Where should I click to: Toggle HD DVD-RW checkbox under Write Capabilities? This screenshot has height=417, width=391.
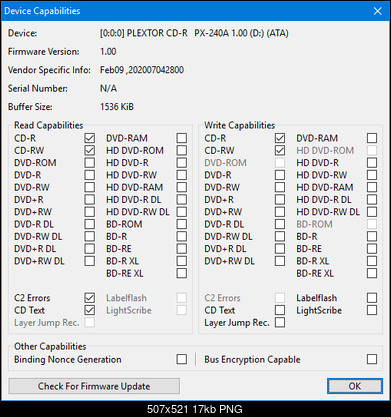pos(372,175)
